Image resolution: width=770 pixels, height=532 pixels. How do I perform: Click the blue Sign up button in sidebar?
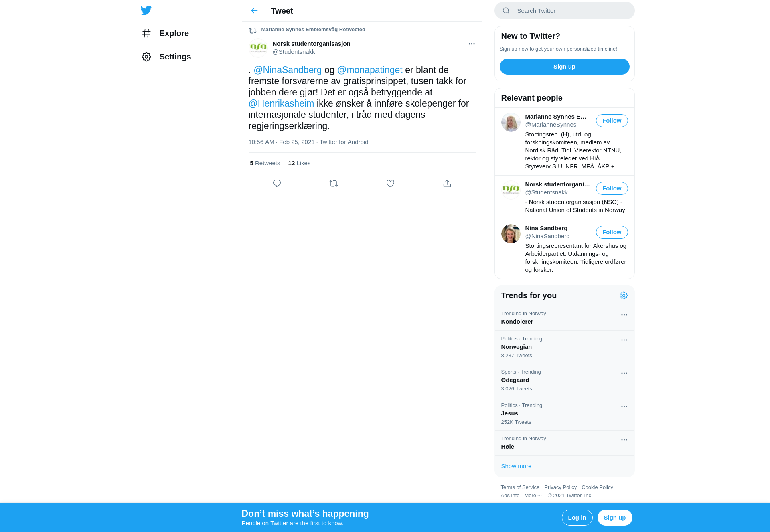coord(564,67)
